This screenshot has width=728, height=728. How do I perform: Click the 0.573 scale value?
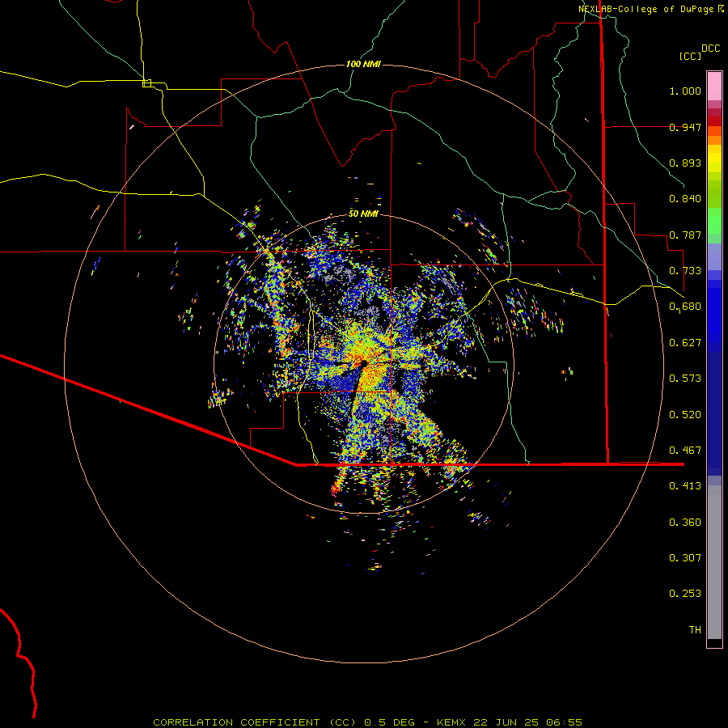coord(685,379)
